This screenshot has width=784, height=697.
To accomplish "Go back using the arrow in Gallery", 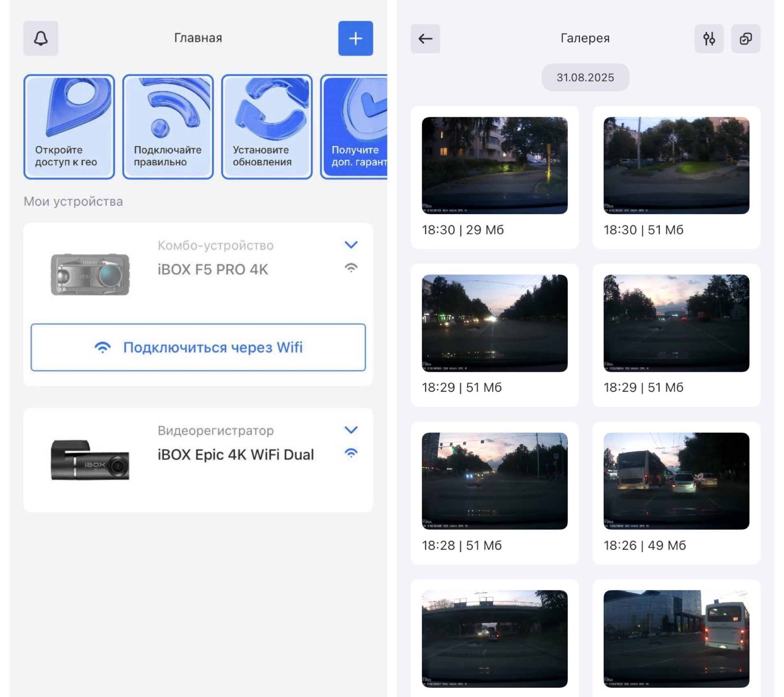I will tap(425, 39).
